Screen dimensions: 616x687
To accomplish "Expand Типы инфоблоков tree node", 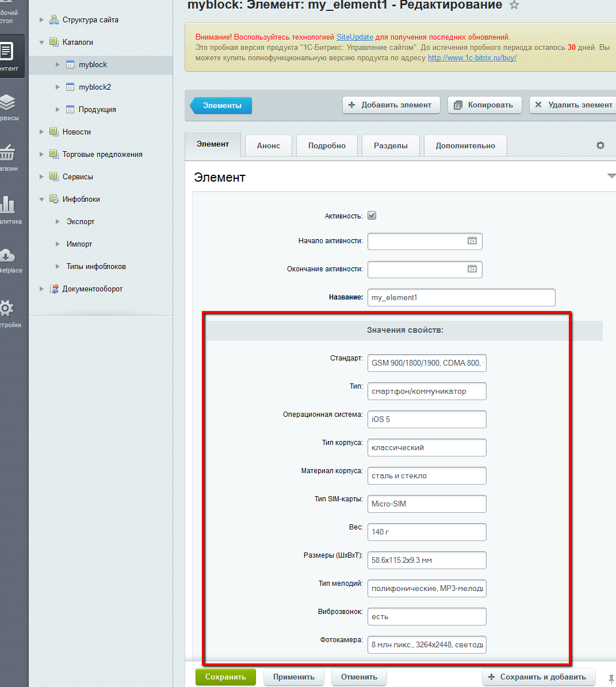I will (58, 266).
